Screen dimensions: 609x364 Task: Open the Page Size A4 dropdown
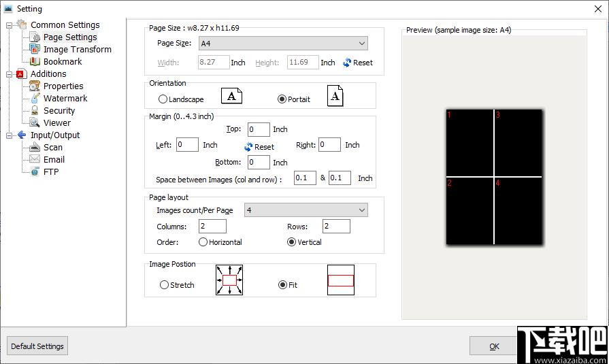tap(283, 44)
